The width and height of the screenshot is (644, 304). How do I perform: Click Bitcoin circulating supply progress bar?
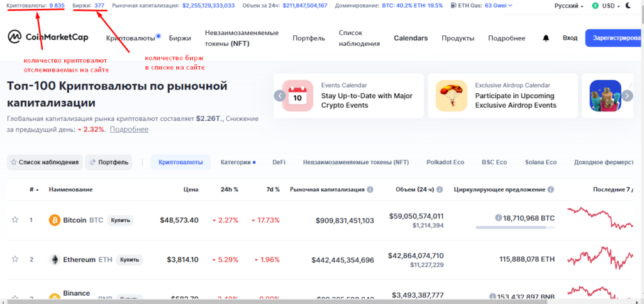pyautogui.click(x=515, y=227)
